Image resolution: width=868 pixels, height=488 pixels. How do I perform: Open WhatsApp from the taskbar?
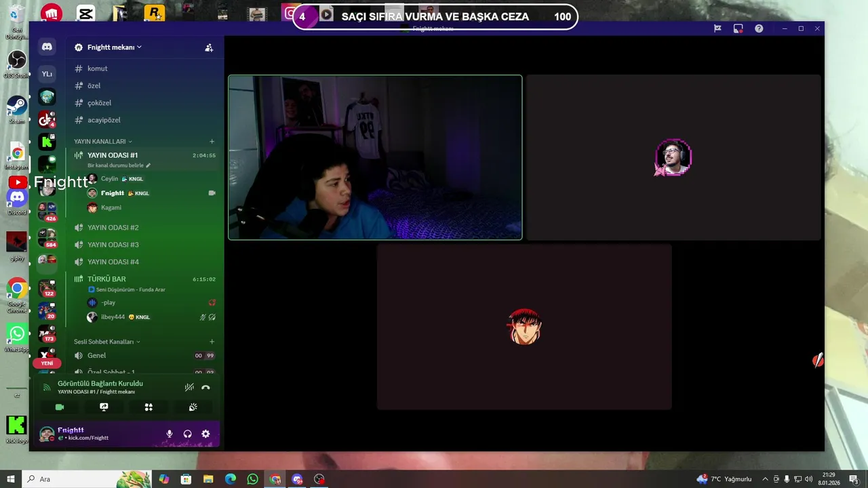(x=253, y=479)
